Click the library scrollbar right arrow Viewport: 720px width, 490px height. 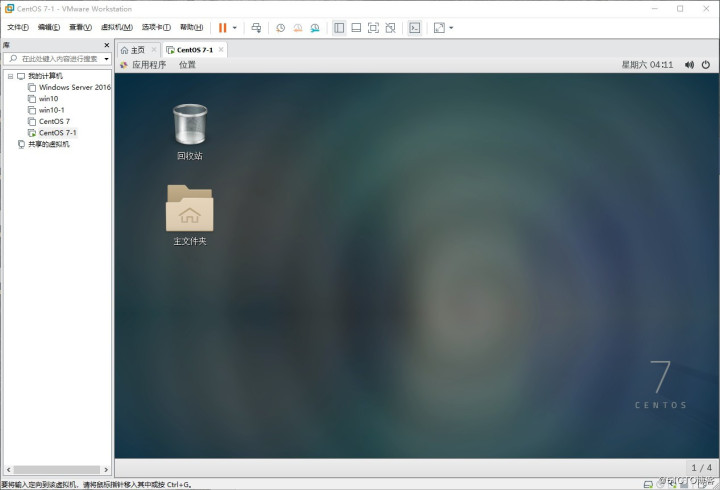[x=107, y=470]
